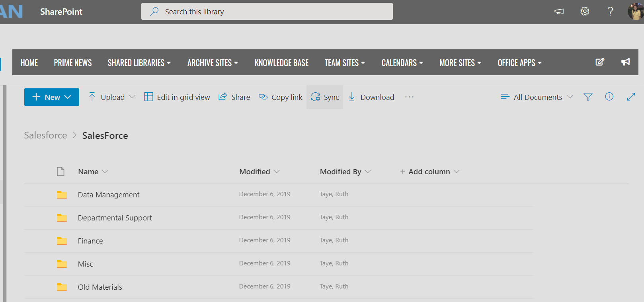The height and width of the screenshot is (302, 644).
Task: Click Taye, Ruth in the Data Management row
Action: pos(334,194)
